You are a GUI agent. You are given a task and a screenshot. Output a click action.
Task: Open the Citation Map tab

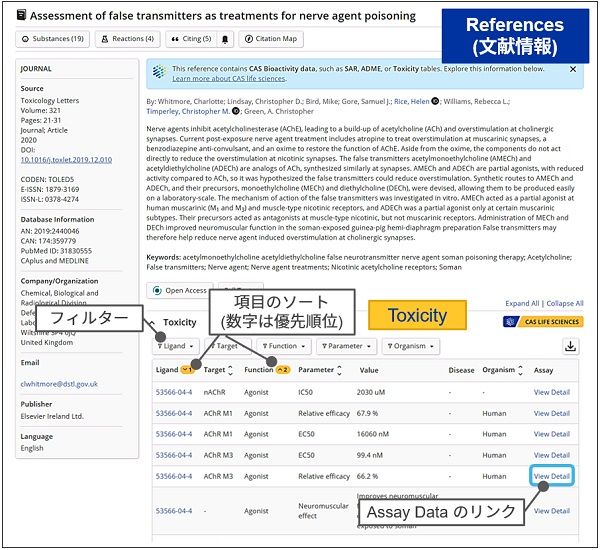pyautogui.click(x=271, y=39)
